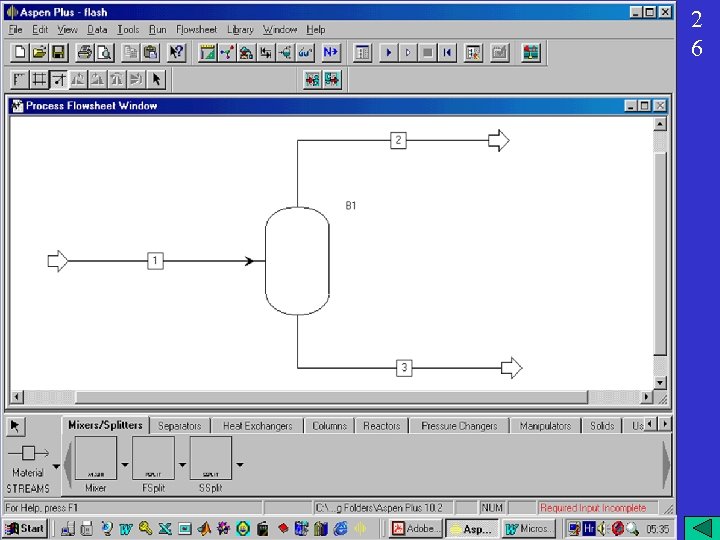Switch to the Columns tab
Image resolution: width=720 pixels, height=540 pixels.
click(x=329, y=426)
